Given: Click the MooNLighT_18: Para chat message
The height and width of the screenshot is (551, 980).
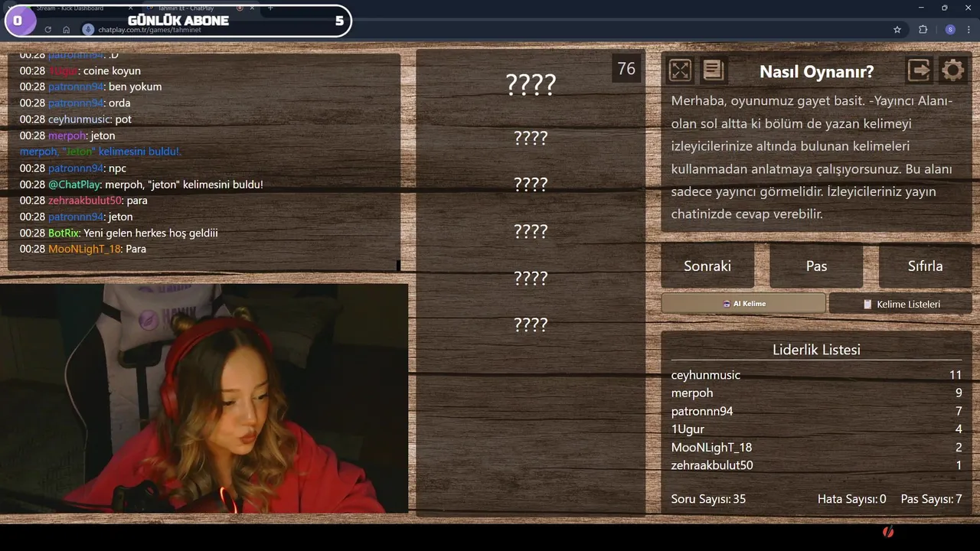Looking at the screenshot, I should pos(83,249).
